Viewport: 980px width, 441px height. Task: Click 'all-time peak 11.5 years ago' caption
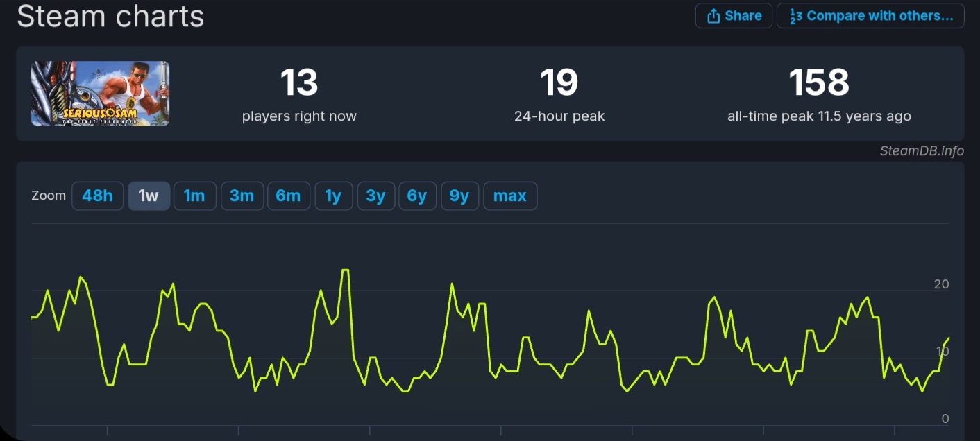pos(819,116)
